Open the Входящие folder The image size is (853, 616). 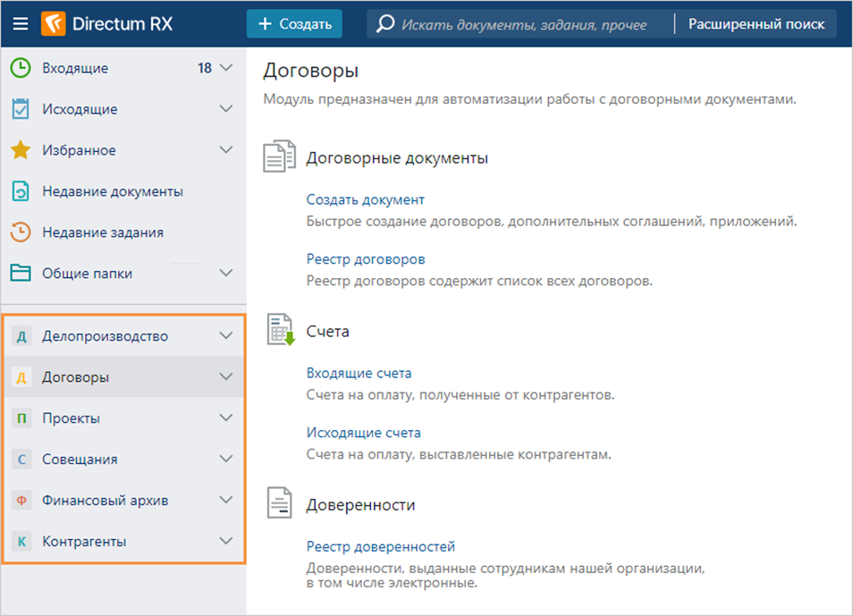(75, 69)
